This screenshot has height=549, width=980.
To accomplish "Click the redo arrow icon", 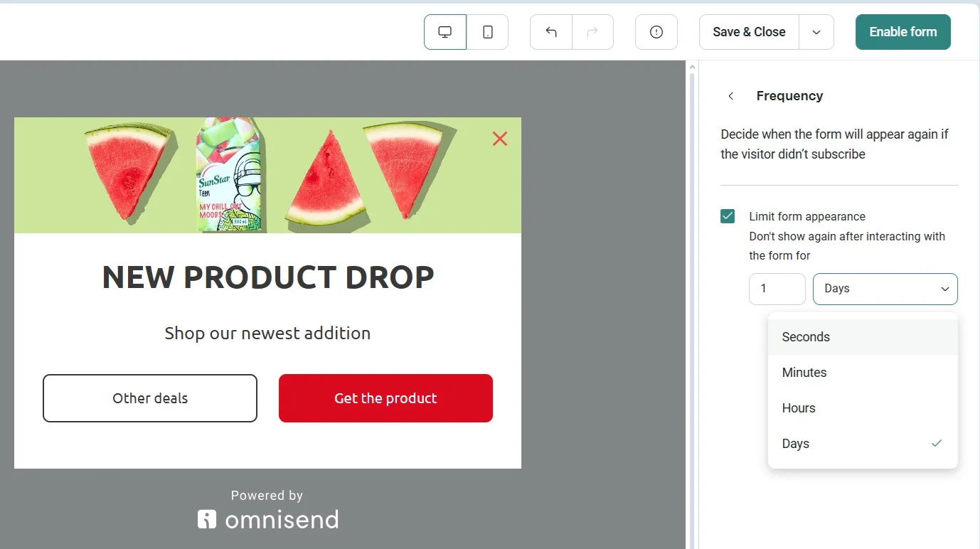I will click(592, 32).
